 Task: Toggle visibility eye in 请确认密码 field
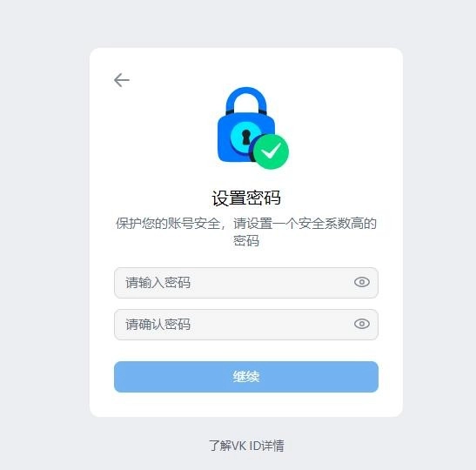click(x=362, y=324)
